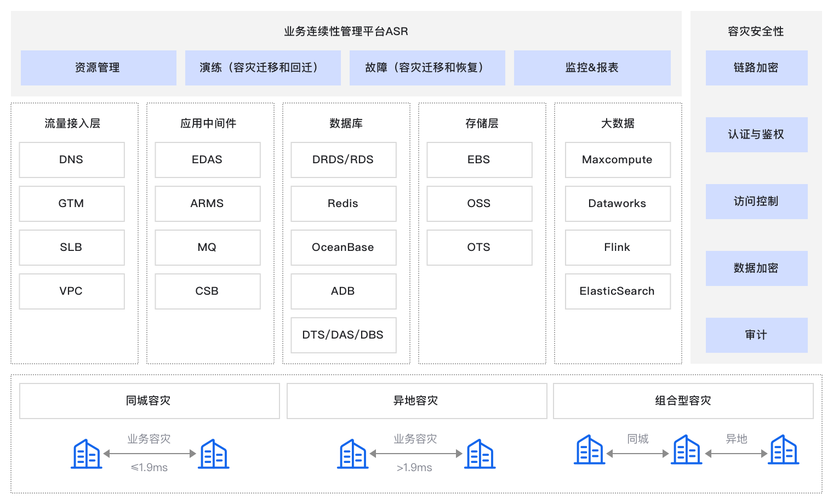
Task: Click the ARMS middleware box
Action: (208, 204)
